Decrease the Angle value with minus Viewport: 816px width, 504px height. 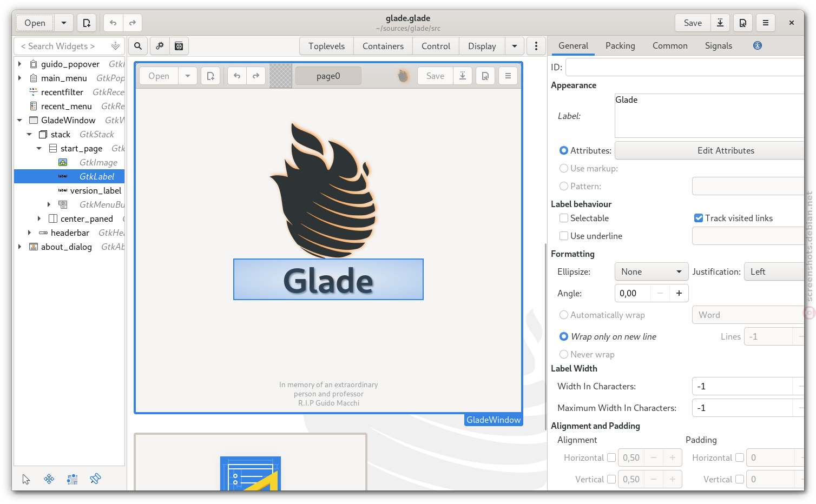[660, 293]
